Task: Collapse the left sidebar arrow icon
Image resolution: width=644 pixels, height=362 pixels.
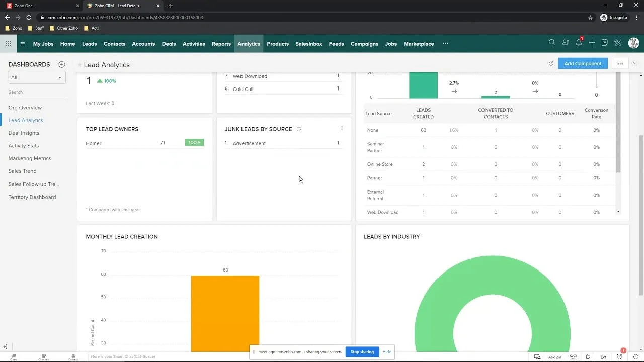Action: point(5,347)
